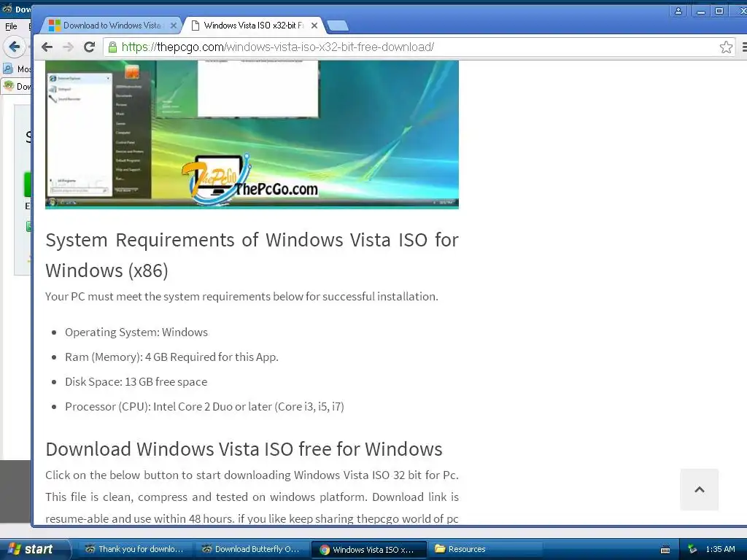Open the File menu in background window
This screenshot has height=560, width=747.
(x=11, y=26)
